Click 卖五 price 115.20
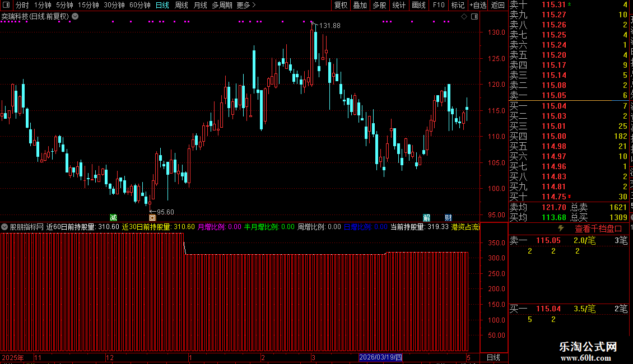Image resolution: width=633 pixels, height=364 pixels. point(554,55)
